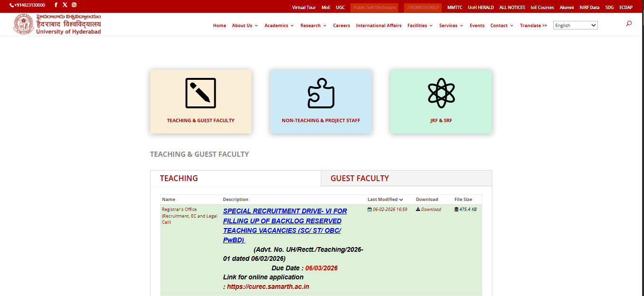The height and width of the screenshot is (296, 644).
Task: Expand the About Us menu
Action: pos(244,25)
